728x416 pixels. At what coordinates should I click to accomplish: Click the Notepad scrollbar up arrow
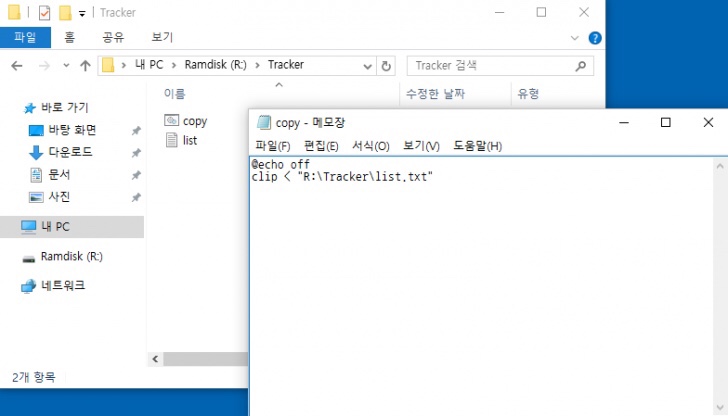point(720,166)
